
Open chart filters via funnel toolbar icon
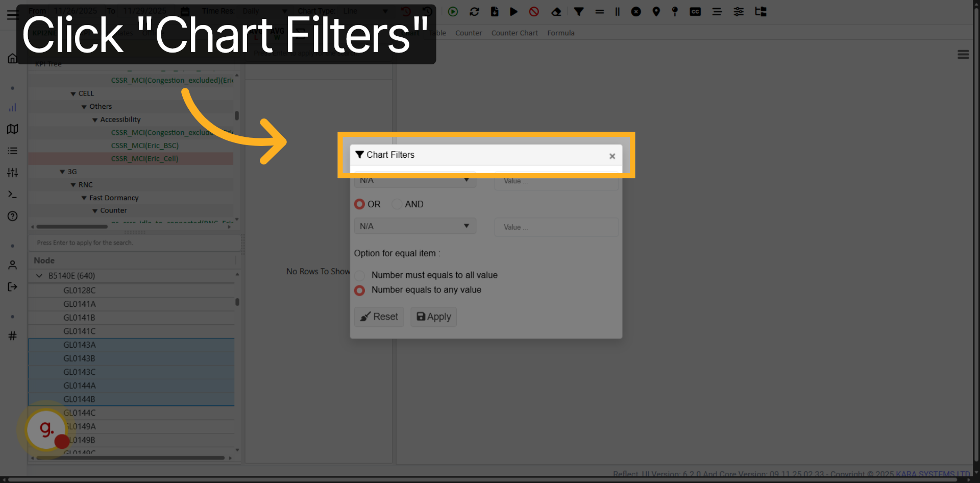[578, 11]
